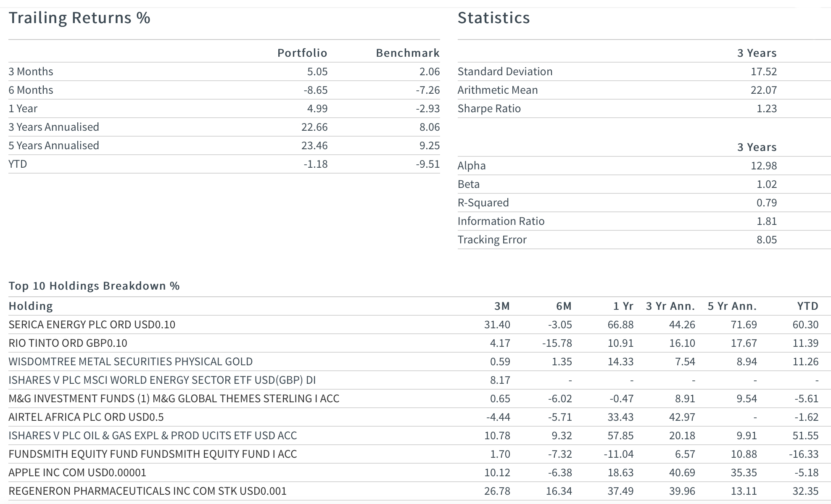Click portfolio YTD value -1.18
The height and width of the screenshot is (504, 831).
click(315, 164)
